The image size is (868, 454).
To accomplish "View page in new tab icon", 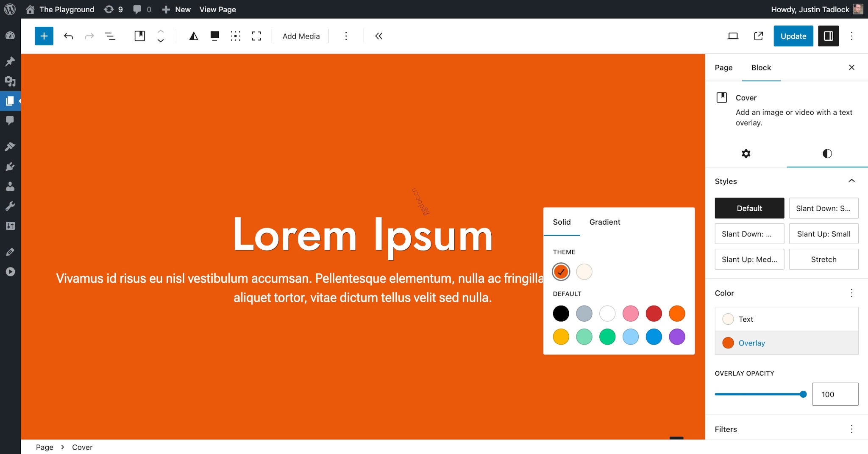I will click(x=759, y=36).
